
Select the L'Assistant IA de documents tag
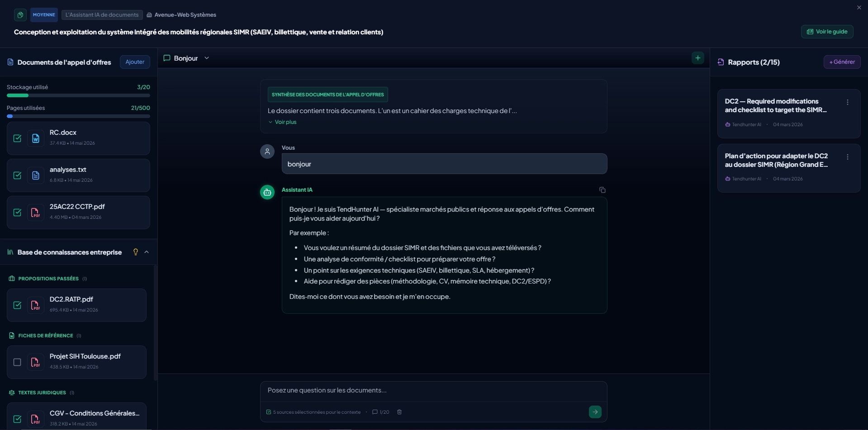tap(102, 15)
